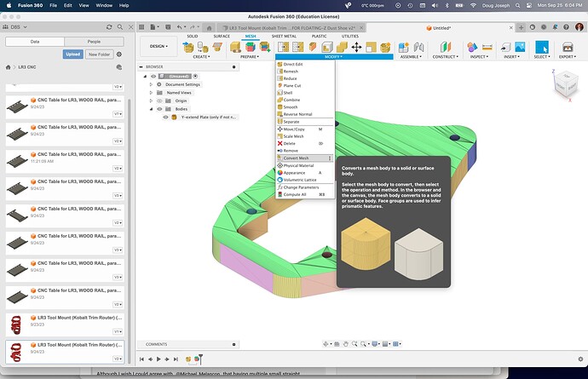Expand the Origin folder node

[x=151, y=100]
